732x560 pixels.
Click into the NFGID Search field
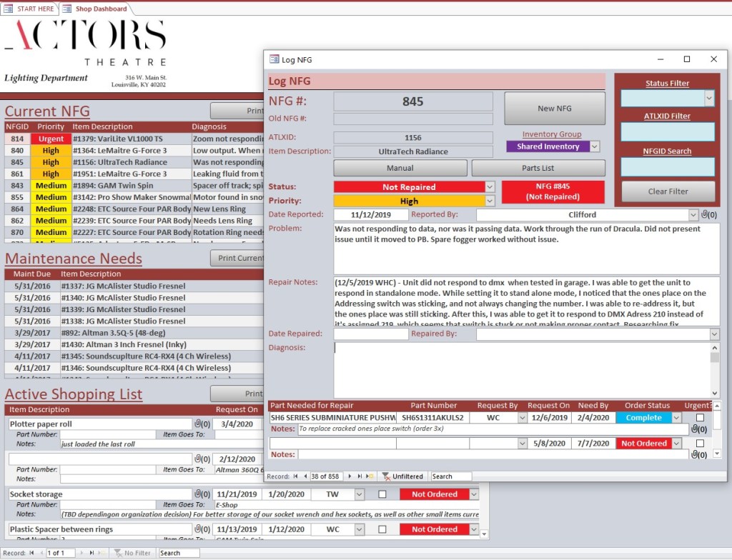coord(668,166)
